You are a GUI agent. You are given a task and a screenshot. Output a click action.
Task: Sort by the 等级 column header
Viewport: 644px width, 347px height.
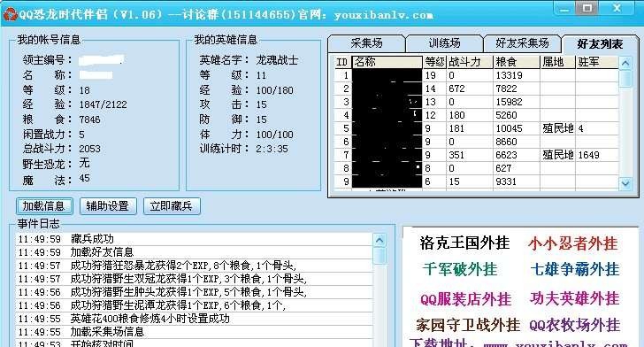[x=435, y=62]
